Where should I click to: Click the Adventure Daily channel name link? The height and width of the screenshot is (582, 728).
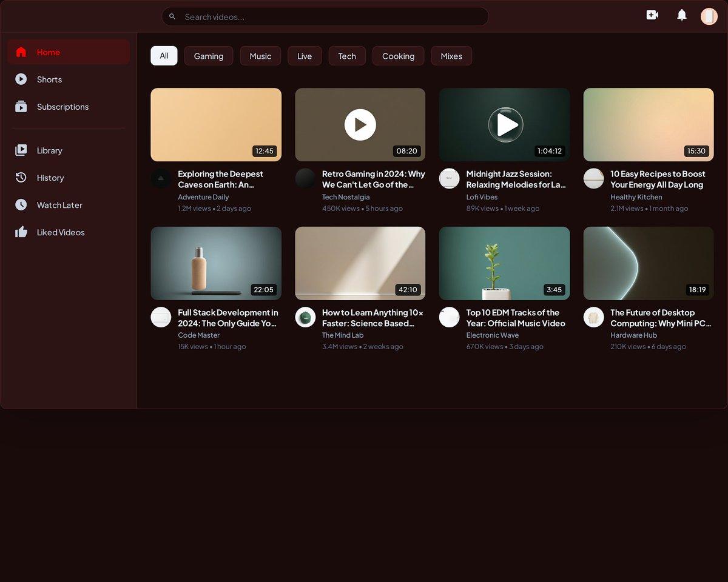pos(203,197)
